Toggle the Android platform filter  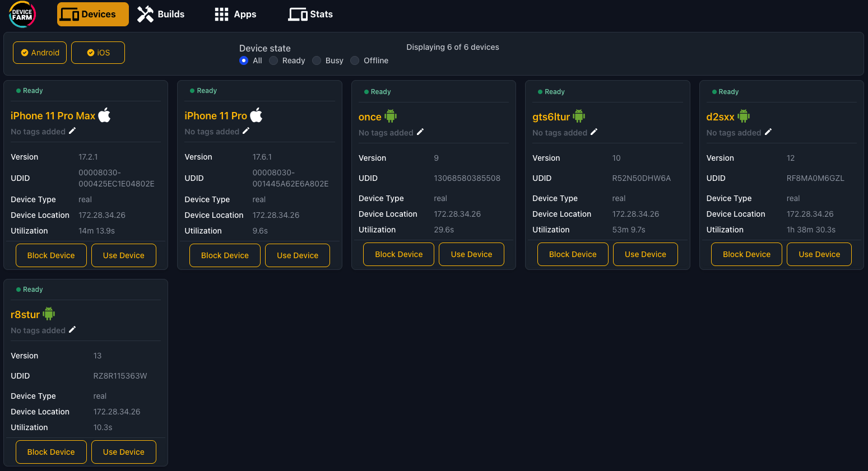(40, 53)
